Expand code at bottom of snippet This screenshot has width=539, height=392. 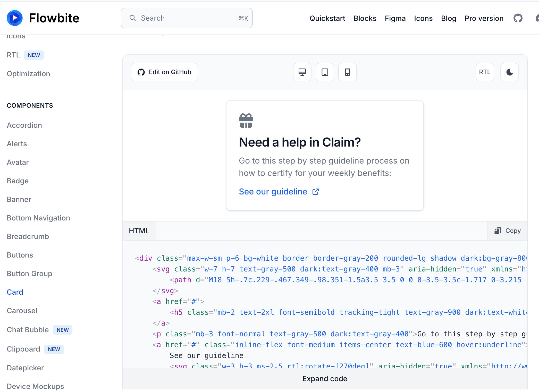click(x=325, y=379)
